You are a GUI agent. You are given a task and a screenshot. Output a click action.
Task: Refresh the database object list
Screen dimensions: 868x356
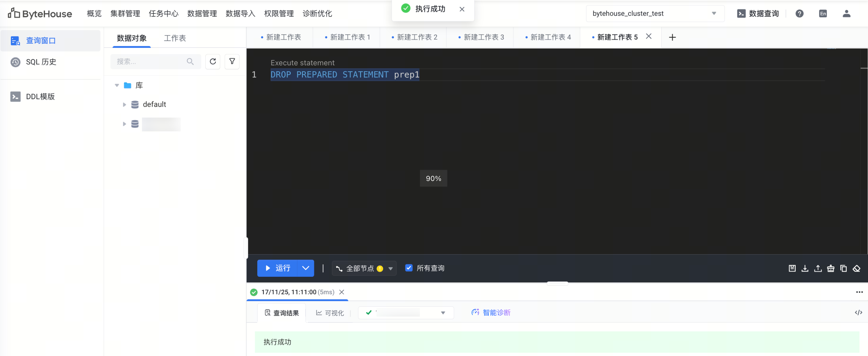tap(213, 62)
